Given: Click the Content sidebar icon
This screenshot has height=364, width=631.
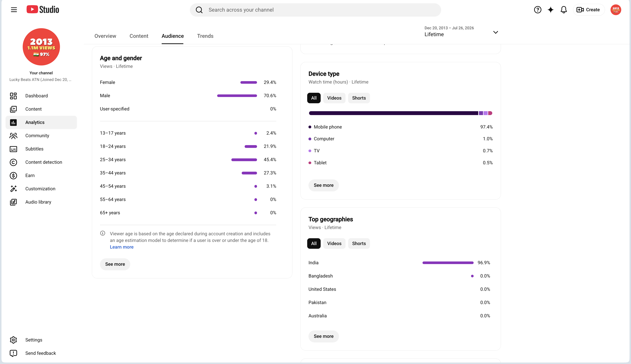Looking at the screenshot, I should click(x=13, y=109).
